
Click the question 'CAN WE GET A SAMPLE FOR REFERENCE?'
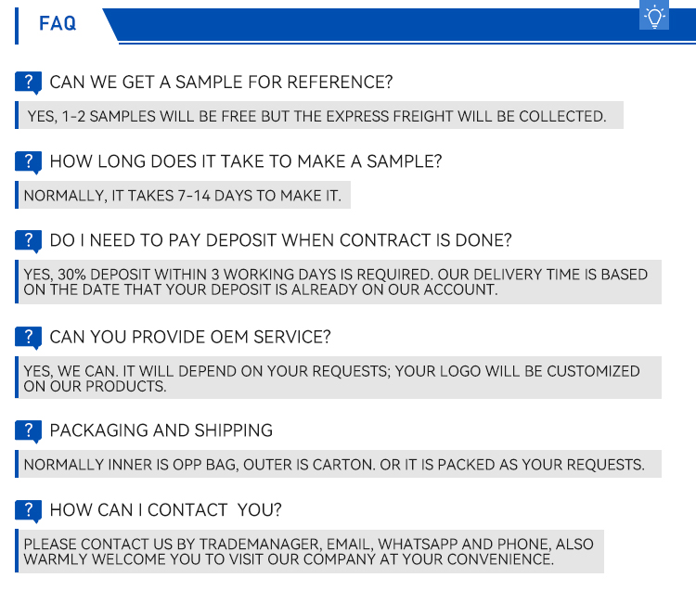221,83
